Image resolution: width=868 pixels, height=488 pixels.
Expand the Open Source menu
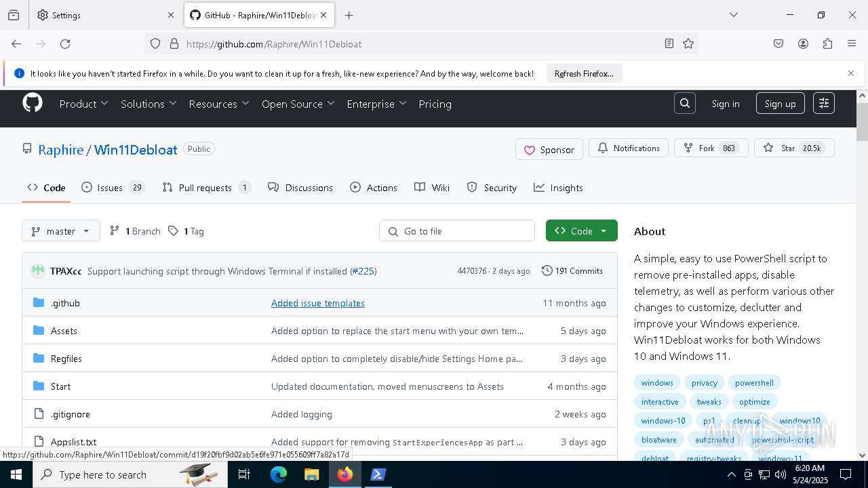[298, 104]
